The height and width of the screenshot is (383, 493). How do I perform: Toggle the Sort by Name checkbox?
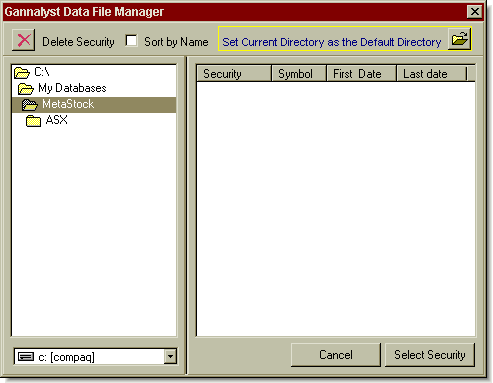point(131,41)
